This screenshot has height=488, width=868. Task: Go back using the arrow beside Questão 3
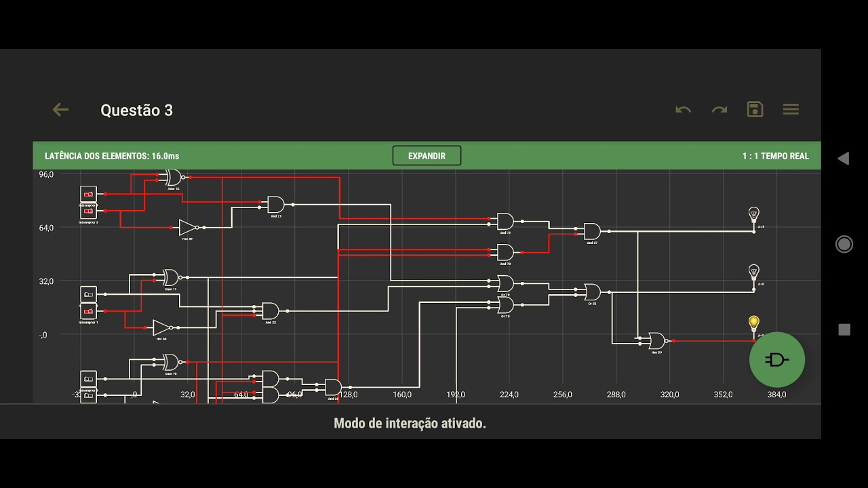[x=60, y=110]
